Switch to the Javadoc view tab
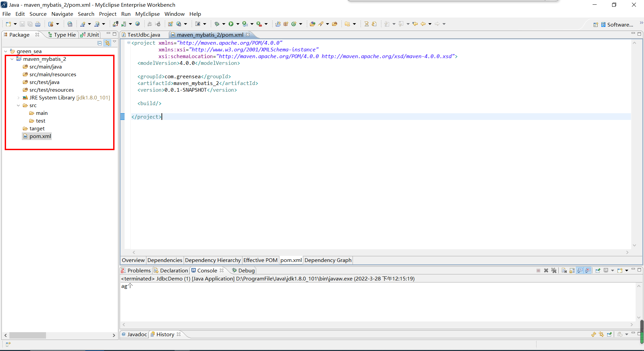 coord(134,334)
